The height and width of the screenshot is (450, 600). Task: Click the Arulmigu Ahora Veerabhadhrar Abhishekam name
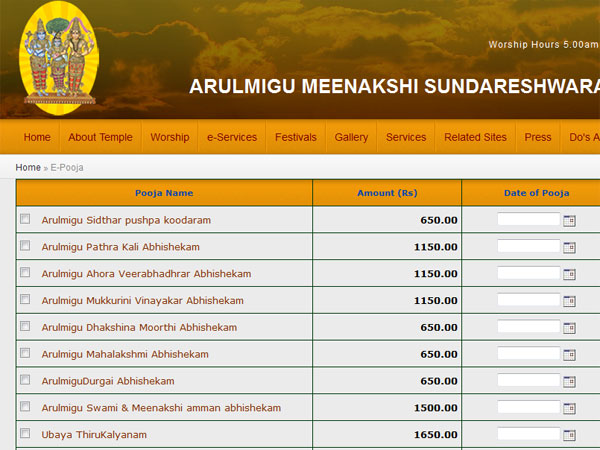click(x=147, y=274)
